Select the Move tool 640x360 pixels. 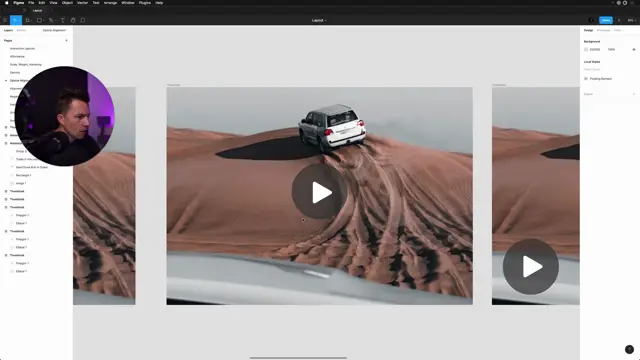[14, 20]
